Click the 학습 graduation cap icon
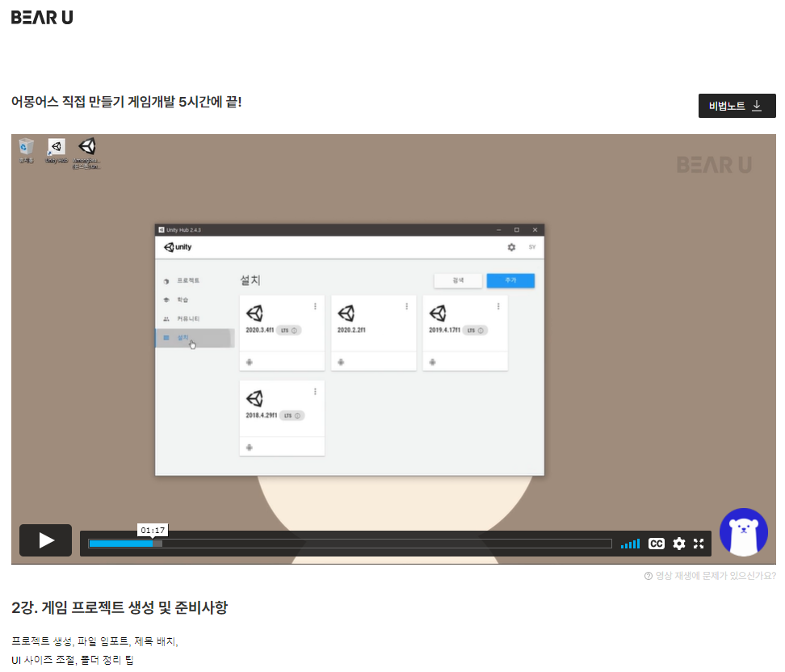Image resolution: width=785 pixels, height=672 pixels. (x=166, y=300)
